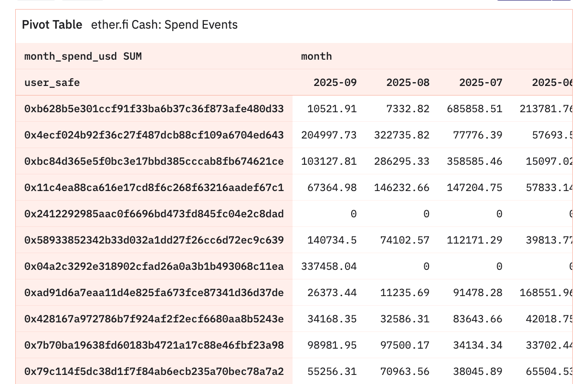Viewport: 588px width, 384px height.
Task: Click the 2025-09 zero in row 0x2412292985
Action: point(354,214)
